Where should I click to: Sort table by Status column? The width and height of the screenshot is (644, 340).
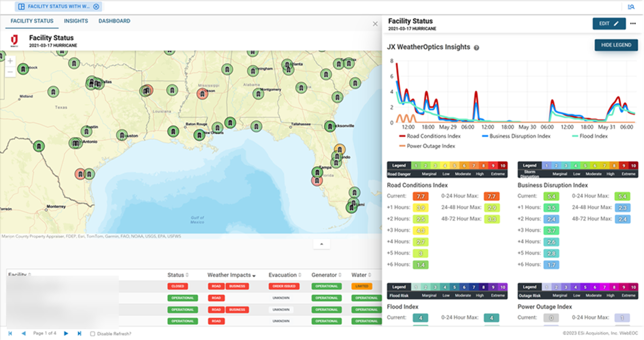[x=178, y=275]
